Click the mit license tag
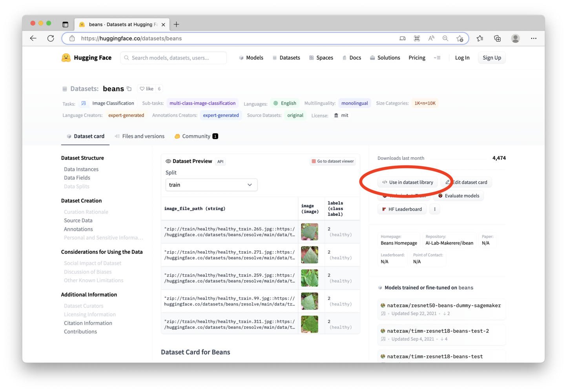This screenshot has width=567, height=392. click(341, 115)
